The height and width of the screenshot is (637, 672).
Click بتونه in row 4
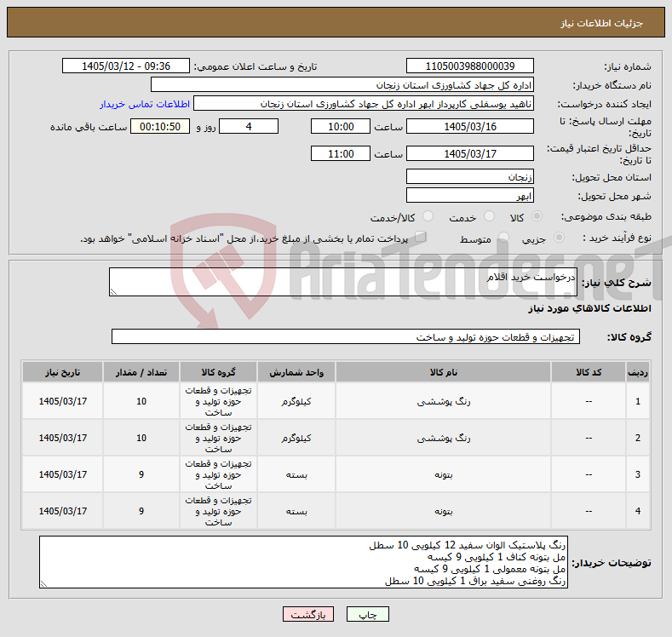coord(443,511)
